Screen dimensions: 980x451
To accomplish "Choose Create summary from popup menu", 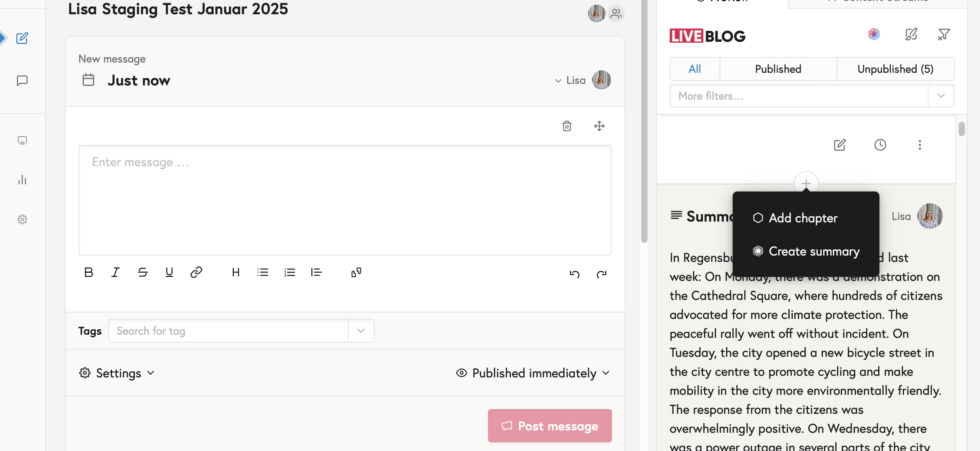I will coord(814,252).
